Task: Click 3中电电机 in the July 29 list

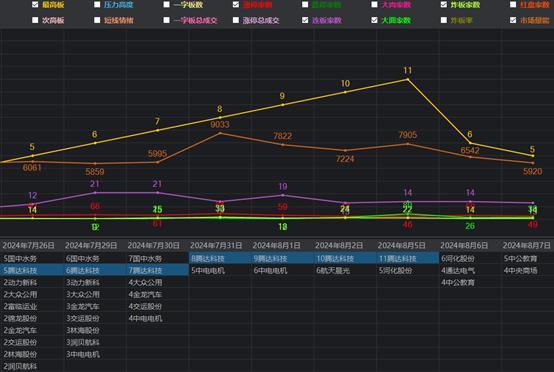Action: (x=83, y=354)
